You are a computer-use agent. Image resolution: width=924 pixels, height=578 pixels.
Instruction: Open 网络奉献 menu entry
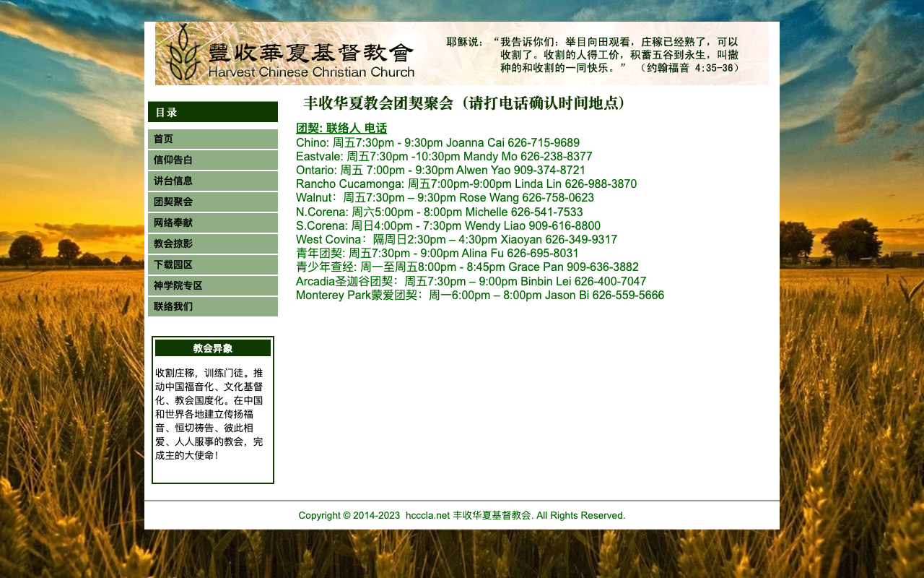(213, 223)
